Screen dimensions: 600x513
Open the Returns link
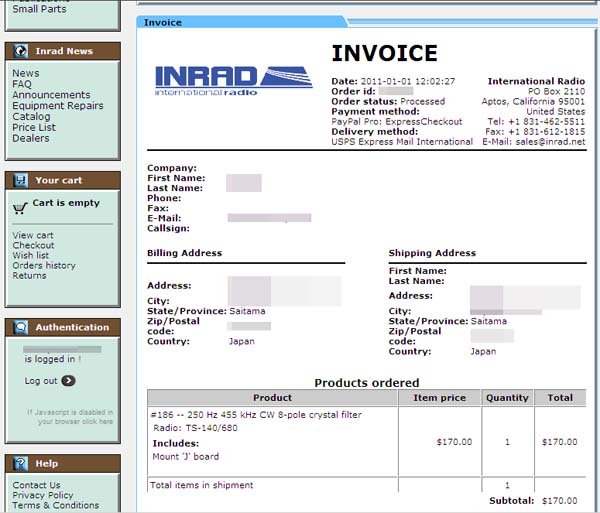pos(29,275)
